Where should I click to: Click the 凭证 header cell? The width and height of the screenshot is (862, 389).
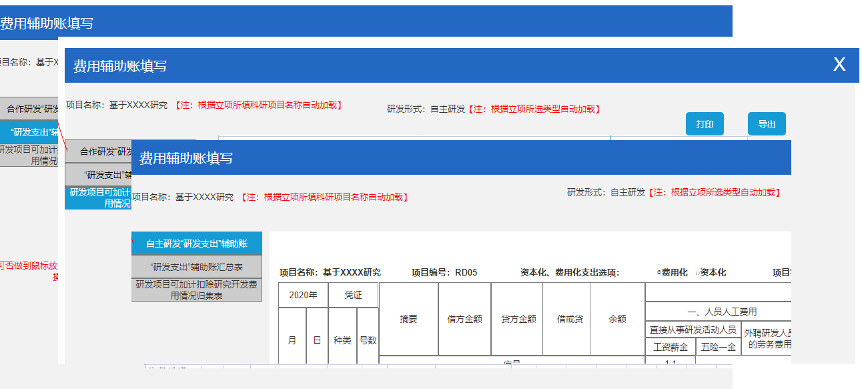coord(353,295)
